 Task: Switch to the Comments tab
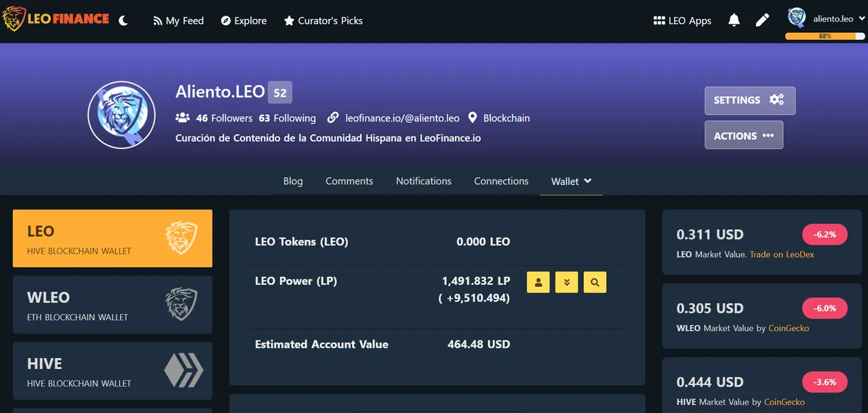point(349,181)
